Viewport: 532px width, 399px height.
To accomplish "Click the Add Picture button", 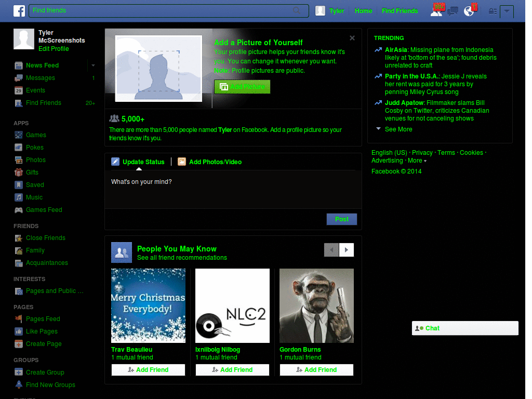I will (242, 87).
